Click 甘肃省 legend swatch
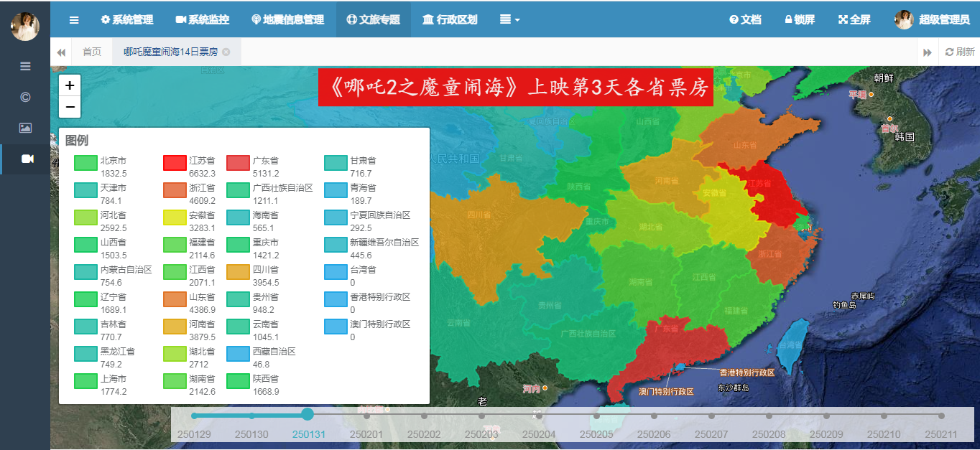Screen dimensions: 980x450 [x=336, y=163]
